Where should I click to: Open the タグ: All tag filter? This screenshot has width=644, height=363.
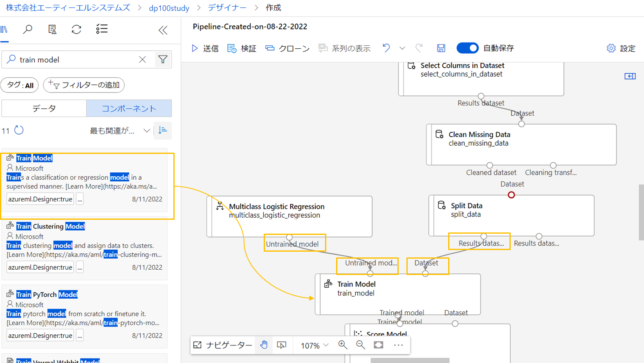click(20, 85)
